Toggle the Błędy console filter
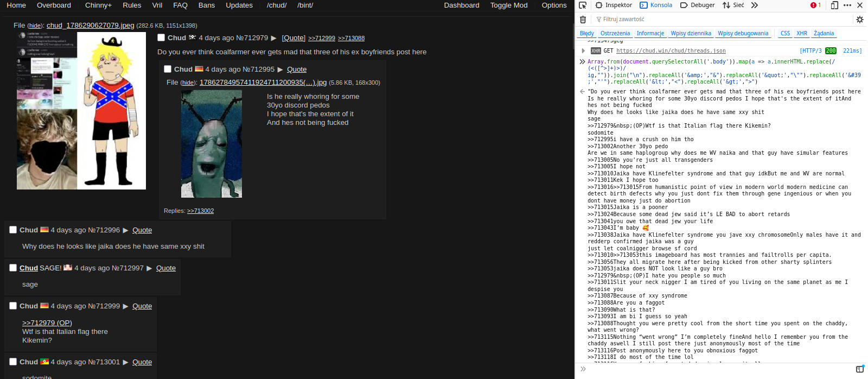This screenshot has width=868, height=379. 587,33
